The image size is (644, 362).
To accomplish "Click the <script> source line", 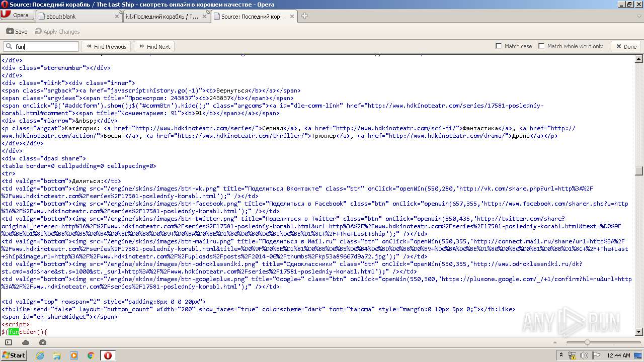I will [x=16, y=324].
